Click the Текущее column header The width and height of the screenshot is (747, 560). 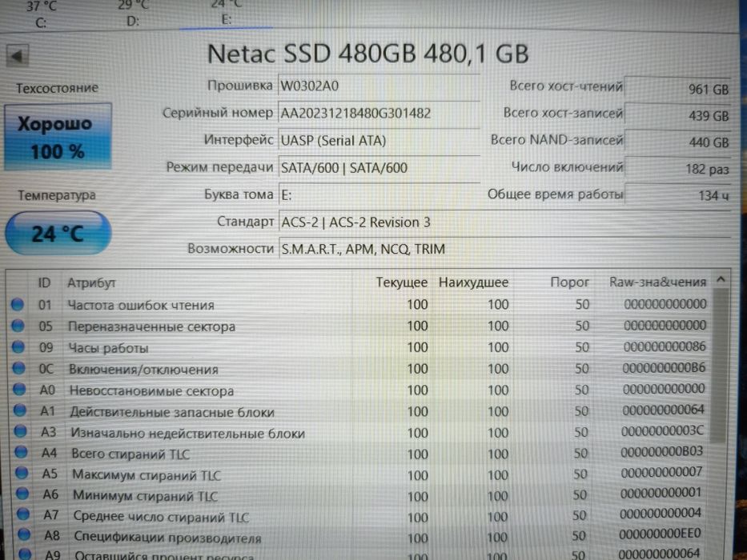click(402, 282)
